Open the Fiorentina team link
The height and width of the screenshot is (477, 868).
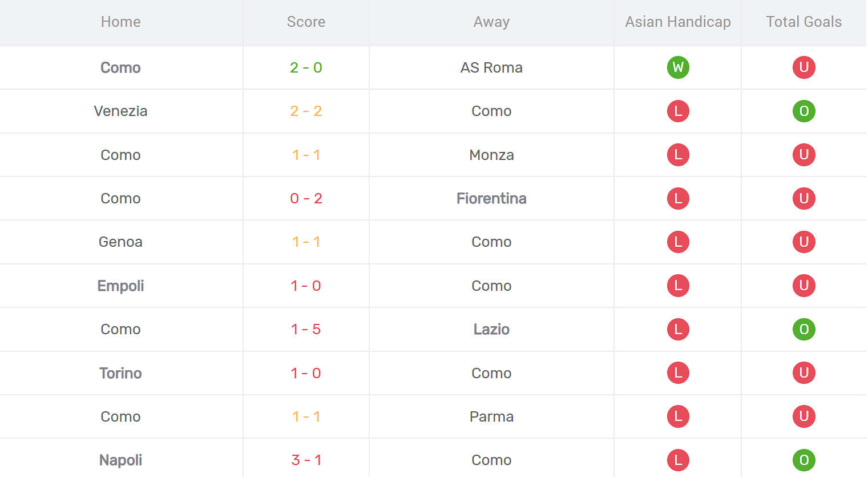point(491,198)
